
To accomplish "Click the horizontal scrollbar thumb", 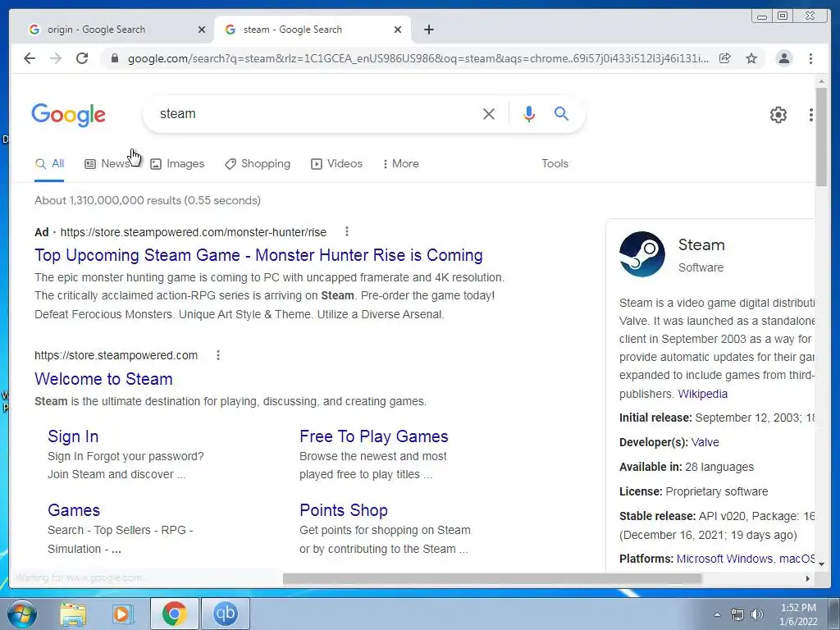I will [x=492, y=578].
